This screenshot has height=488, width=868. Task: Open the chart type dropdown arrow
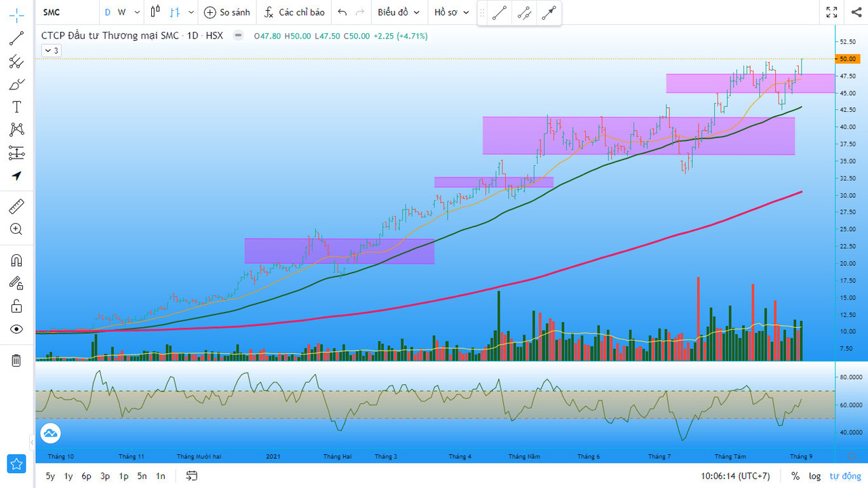coord(191,12)
